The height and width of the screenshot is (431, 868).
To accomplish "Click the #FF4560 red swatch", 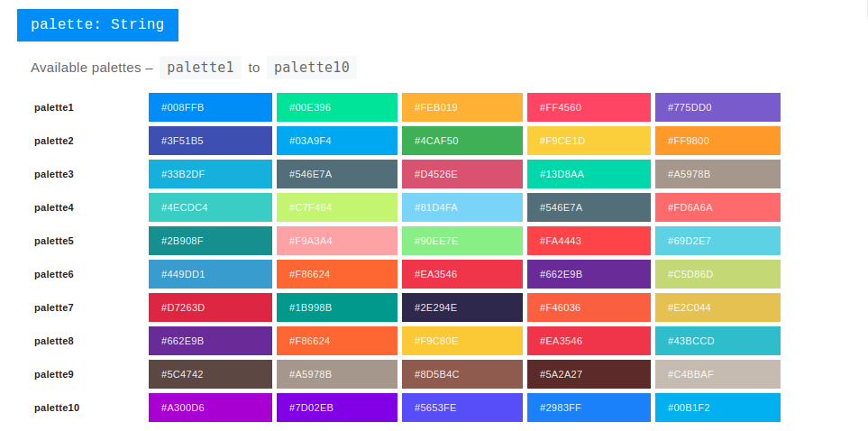I will (589, 107).
